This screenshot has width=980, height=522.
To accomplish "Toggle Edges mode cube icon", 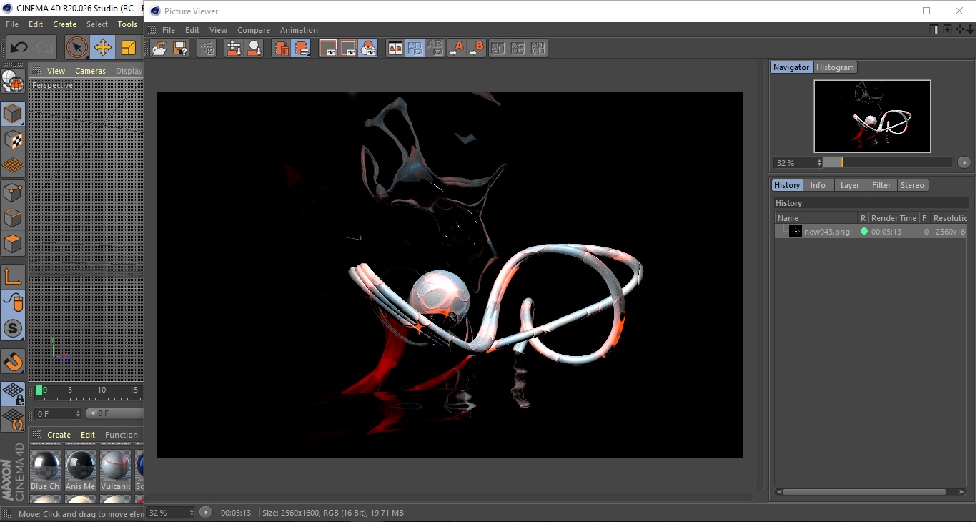I will coord(12,218).
